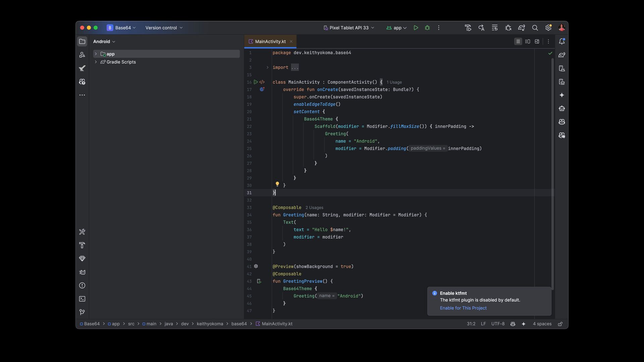The image size is (644, 362).
Task: Change UTF-8 file encoding in status bar
Action: (498, 324)
